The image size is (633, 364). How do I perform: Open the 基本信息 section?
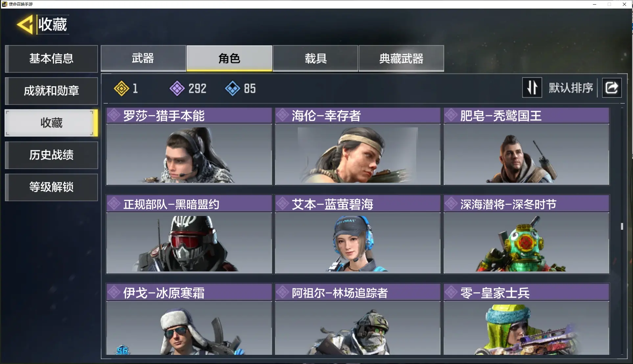tap(51, 58)
